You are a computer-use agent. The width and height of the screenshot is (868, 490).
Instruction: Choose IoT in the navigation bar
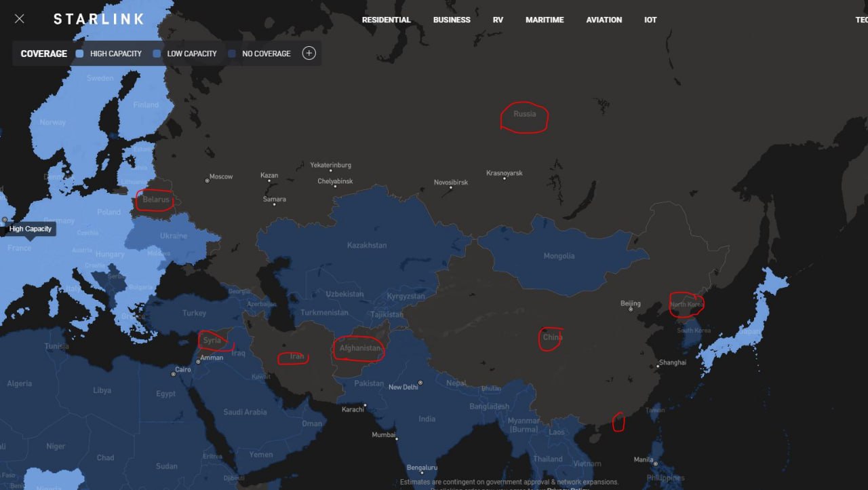click(650, 20)
